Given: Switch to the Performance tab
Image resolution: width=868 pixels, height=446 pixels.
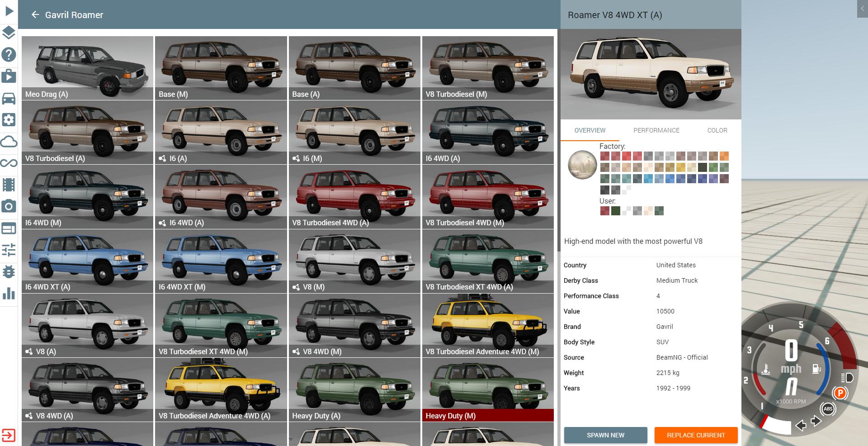Looking at the screenshot, I should click(x=656, y=130).
